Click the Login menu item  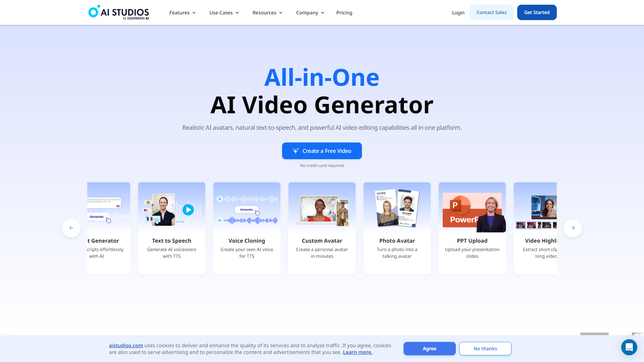(x=458, y=12)
